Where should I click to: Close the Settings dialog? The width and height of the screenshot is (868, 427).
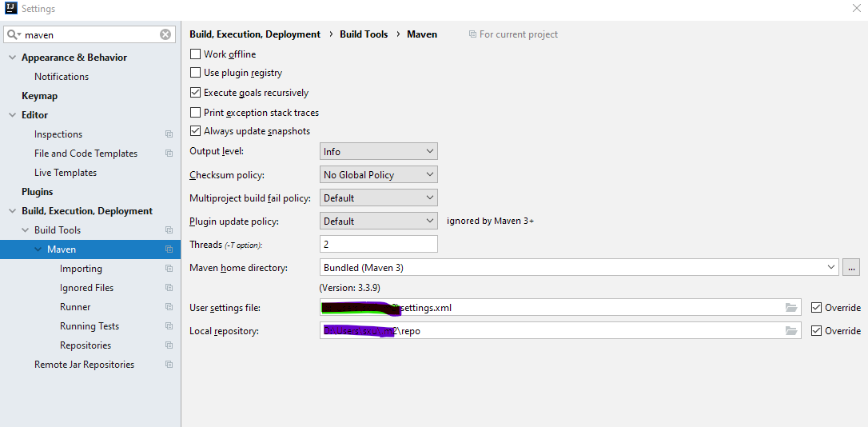(x=856, y=8)
